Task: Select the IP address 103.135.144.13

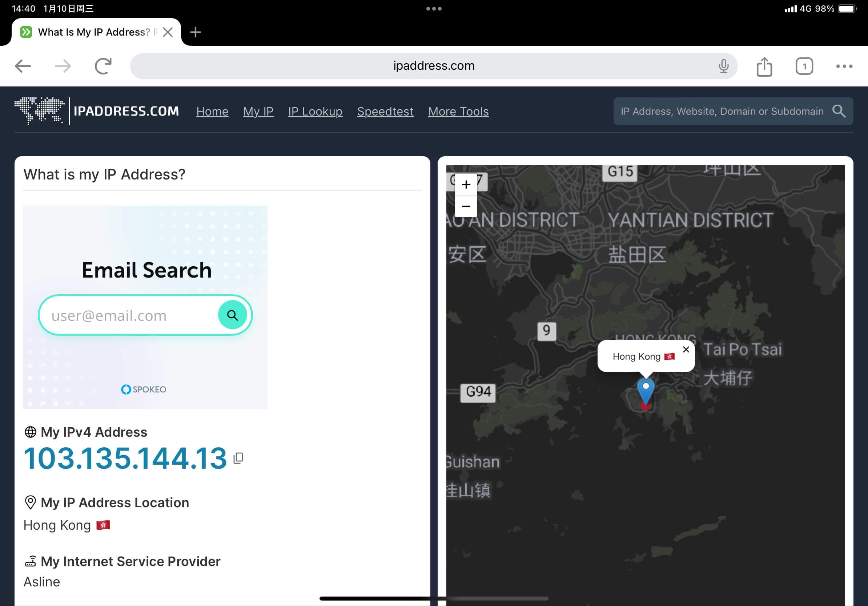Action: tap(125, 458)
